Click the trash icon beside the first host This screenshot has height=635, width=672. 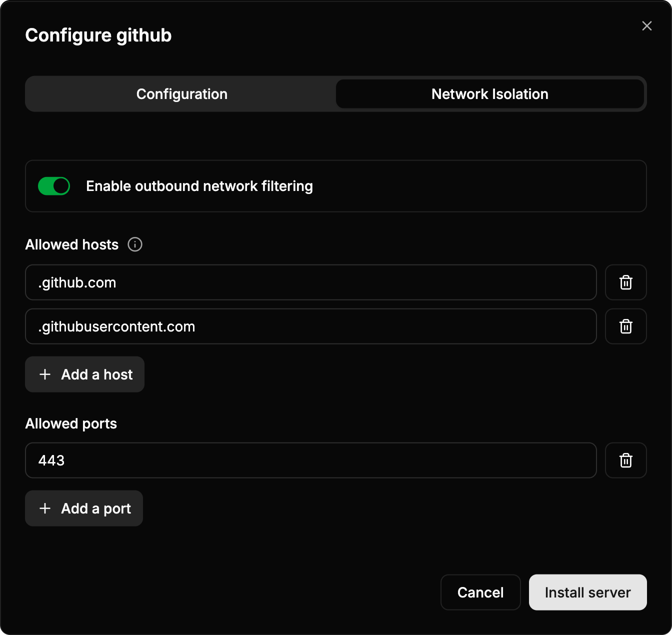pyautogui.click(x=625, y=282)
